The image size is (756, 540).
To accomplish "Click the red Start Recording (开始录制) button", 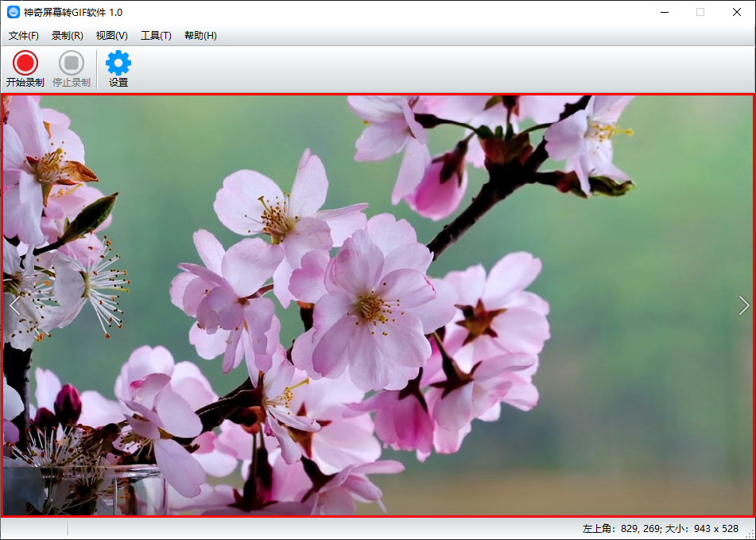I will (x=25, y=69).
